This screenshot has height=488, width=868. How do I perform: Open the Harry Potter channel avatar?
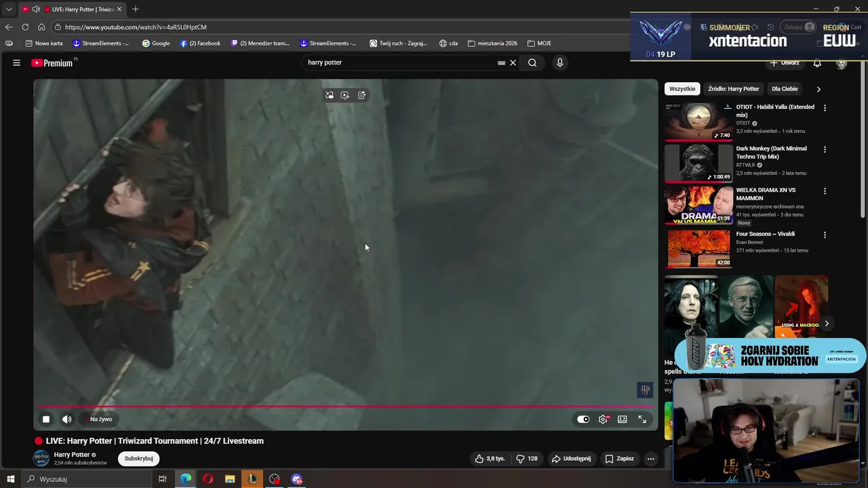point(41,458)
